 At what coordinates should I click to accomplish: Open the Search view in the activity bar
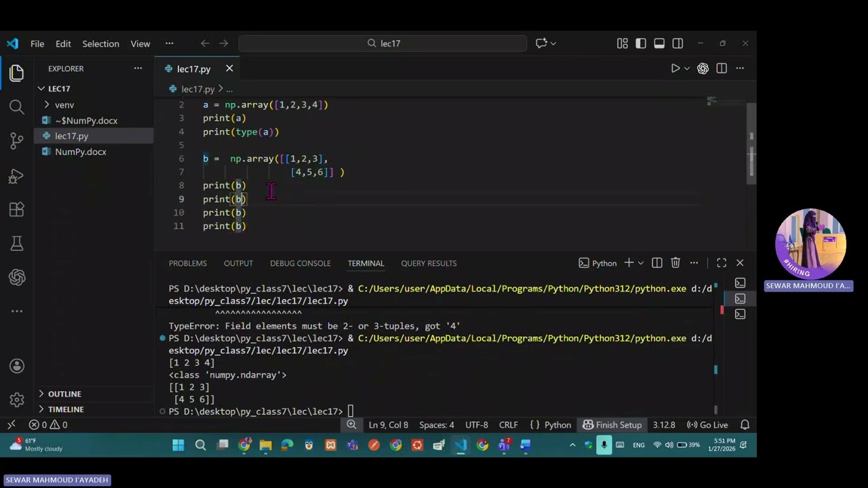pos(16,107)
